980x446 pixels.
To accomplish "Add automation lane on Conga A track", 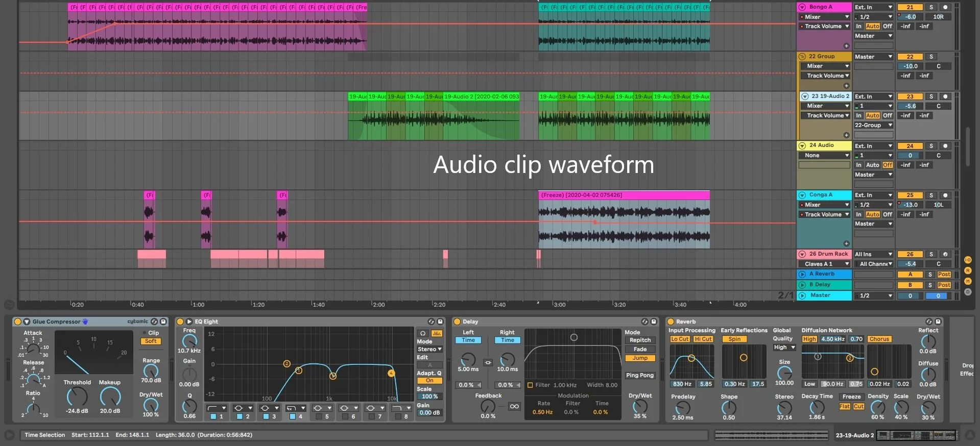I will [846, 243].
